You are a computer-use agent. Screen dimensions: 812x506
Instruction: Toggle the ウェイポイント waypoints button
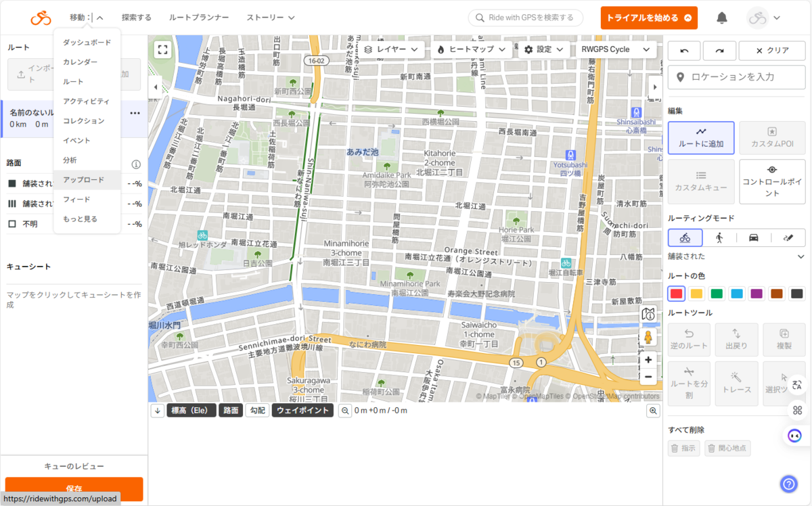[x=302, y=411]
